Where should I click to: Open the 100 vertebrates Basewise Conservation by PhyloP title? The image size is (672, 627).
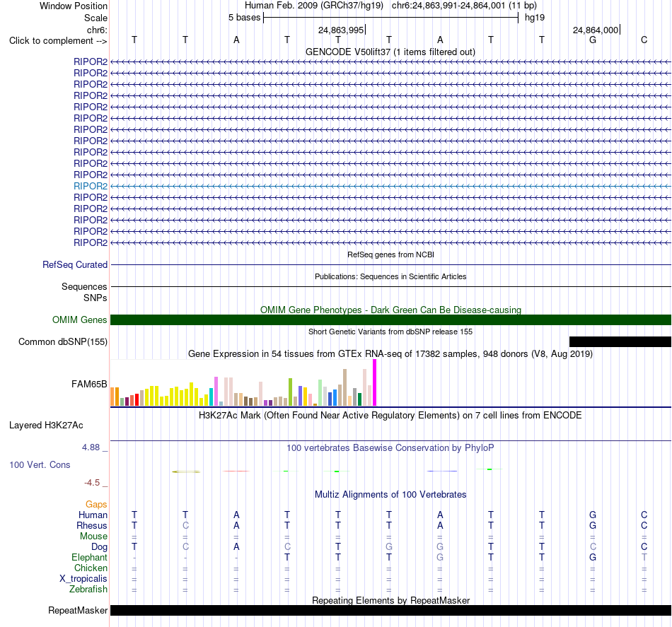point(390,448)
